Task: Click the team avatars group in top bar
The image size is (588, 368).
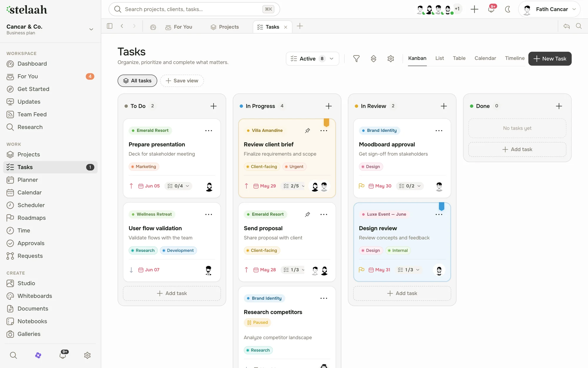Action: (439, 9)
